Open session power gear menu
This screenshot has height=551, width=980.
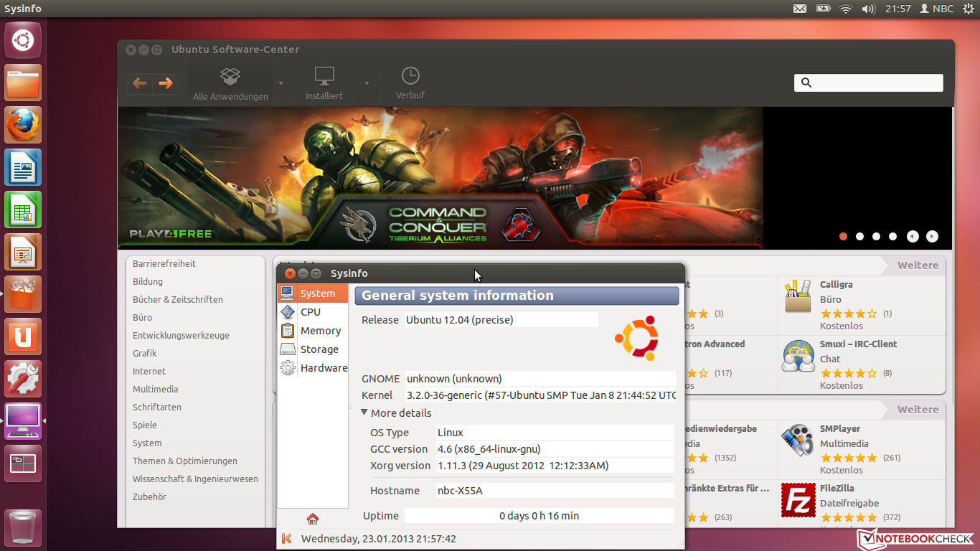click(x=969, y=9)
